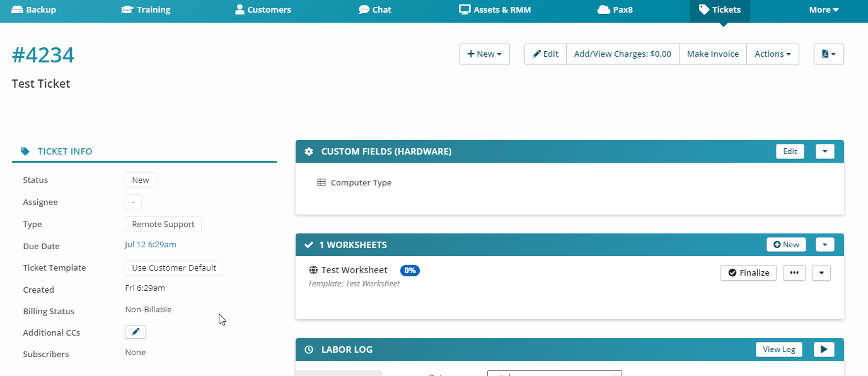The image size is (868, 376).
Task: Click the clock icon in Labor Log header
Action: [309, 350]
